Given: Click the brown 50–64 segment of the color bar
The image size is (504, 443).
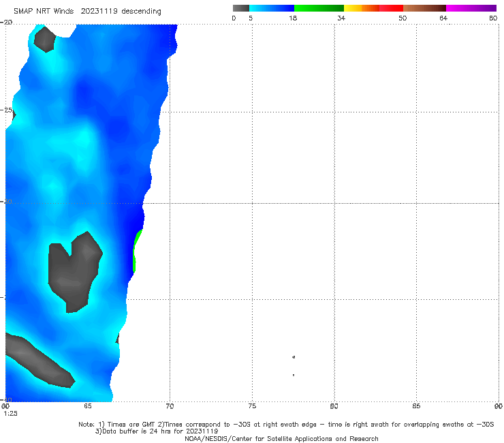Looking at the screenshot, I should (424, 8).
